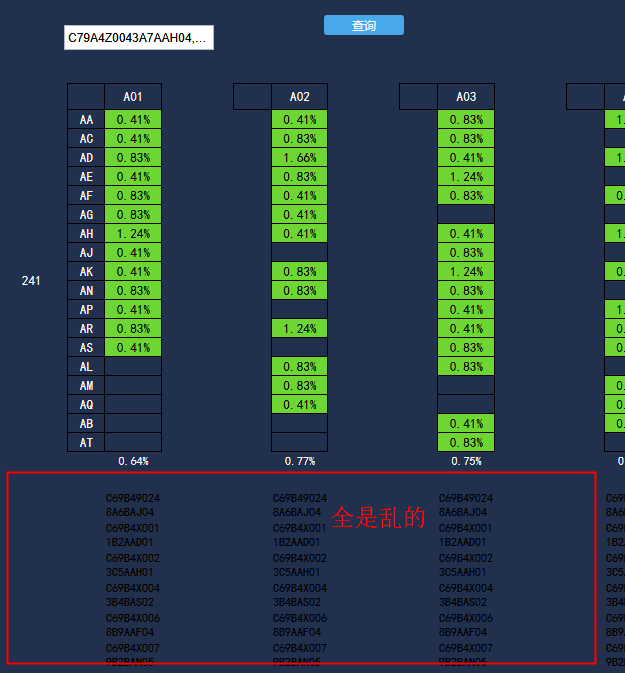Focus the C79A4Z0043A7AAH04 input field
This screenshot has width=625, height=673.
click(x=139, y=38)
